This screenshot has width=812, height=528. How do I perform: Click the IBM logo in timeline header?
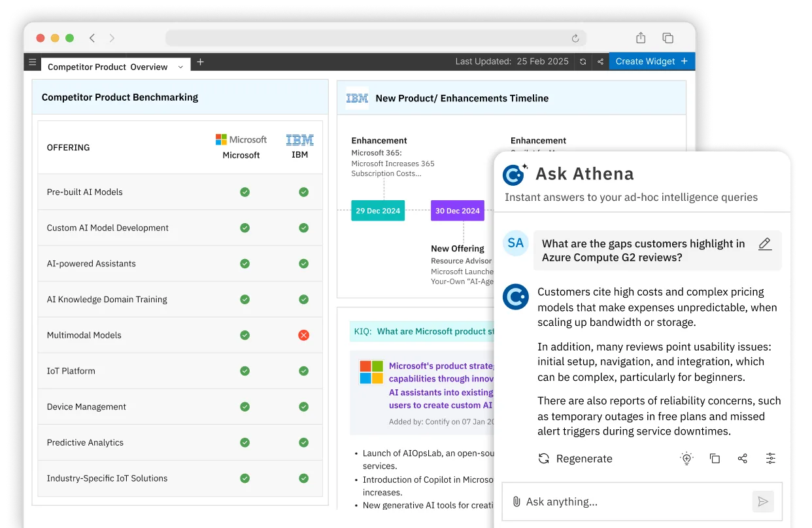point(357,97)
